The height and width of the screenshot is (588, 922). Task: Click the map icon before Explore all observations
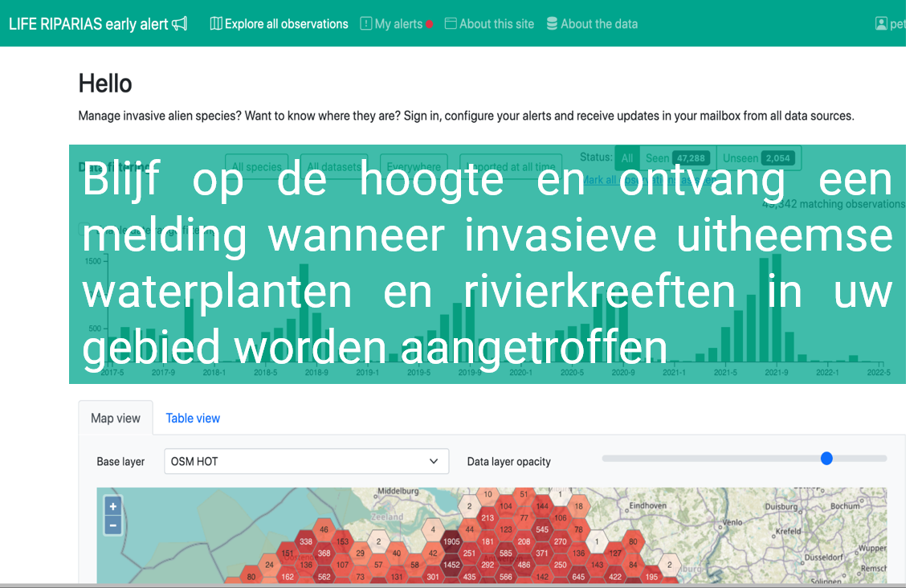point(216,23)
